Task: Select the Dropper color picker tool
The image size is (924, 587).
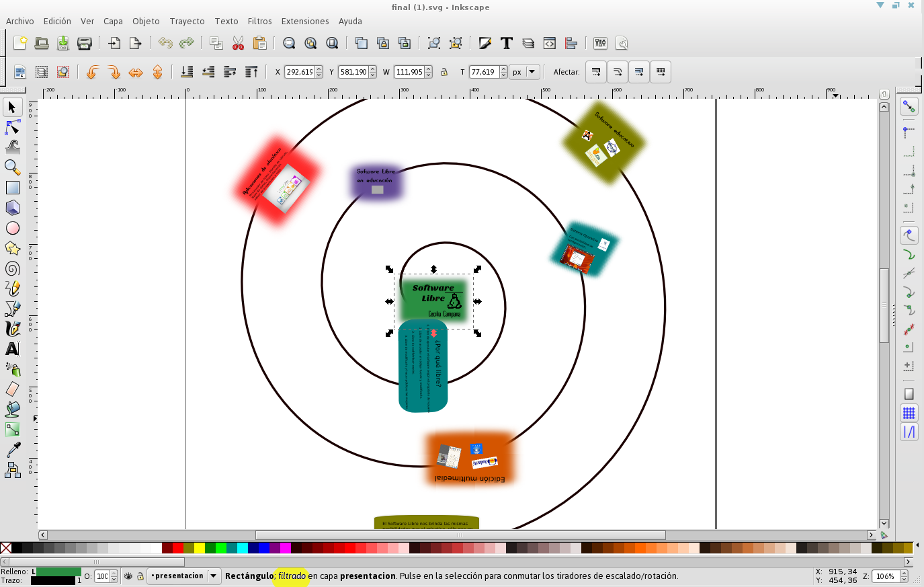Action: coord(12,449)
